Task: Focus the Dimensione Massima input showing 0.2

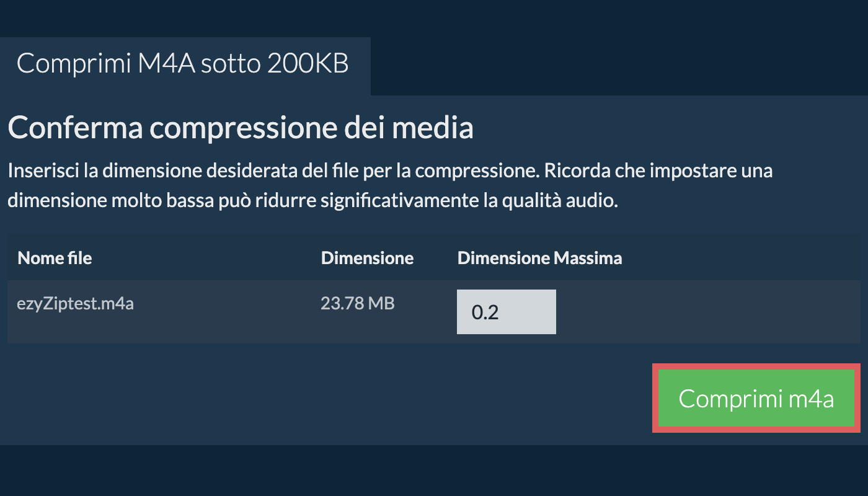Action: tap(506, 312)
